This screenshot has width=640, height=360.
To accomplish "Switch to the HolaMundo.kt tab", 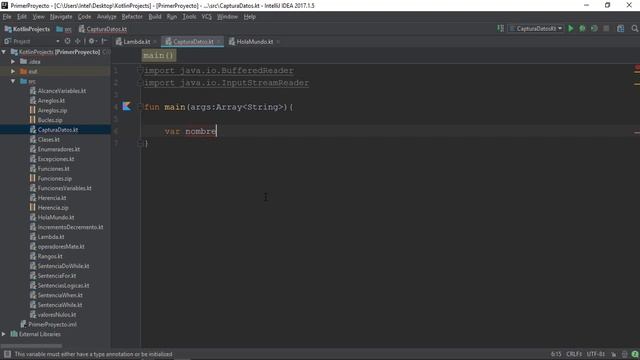I will (254, 42).
